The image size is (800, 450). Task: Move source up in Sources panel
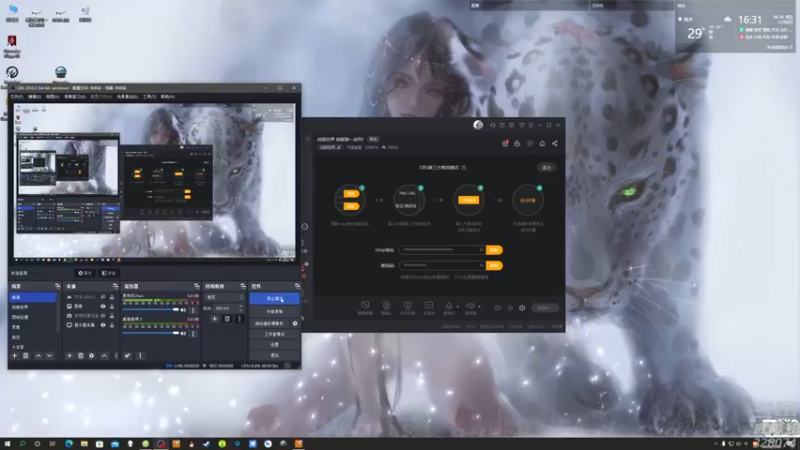(x=104, y=356)
